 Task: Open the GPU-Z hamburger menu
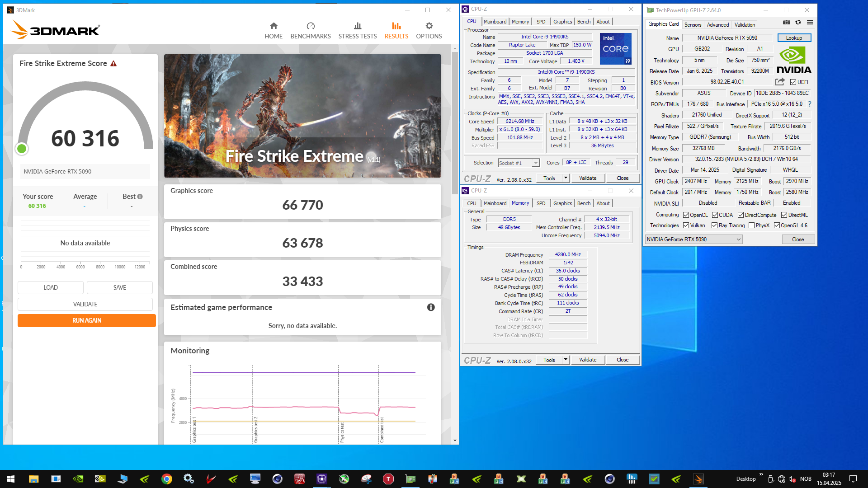pyautogui.click(x=810, y=22)
